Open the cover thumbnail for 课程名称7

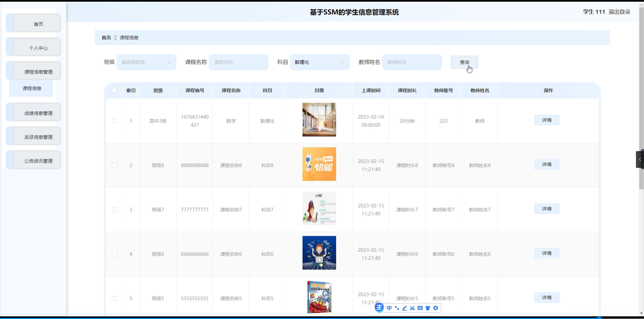319,208
